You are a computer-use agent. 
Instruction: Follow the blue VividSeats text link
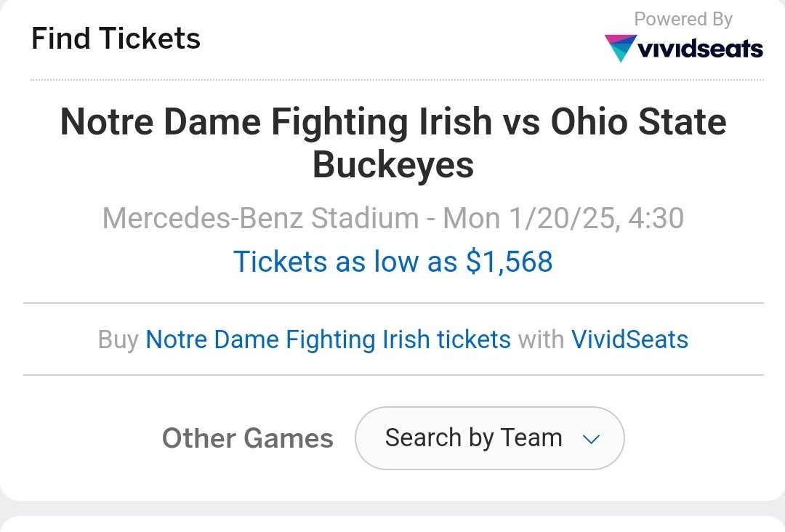pos(629,339)
